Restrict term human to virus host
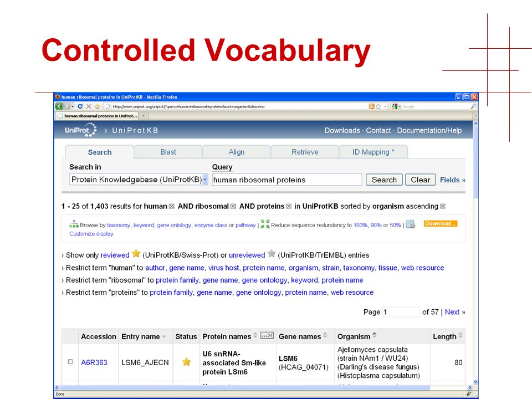The height and width of the screenshot is (399, 532). click(x=223, y=268)
